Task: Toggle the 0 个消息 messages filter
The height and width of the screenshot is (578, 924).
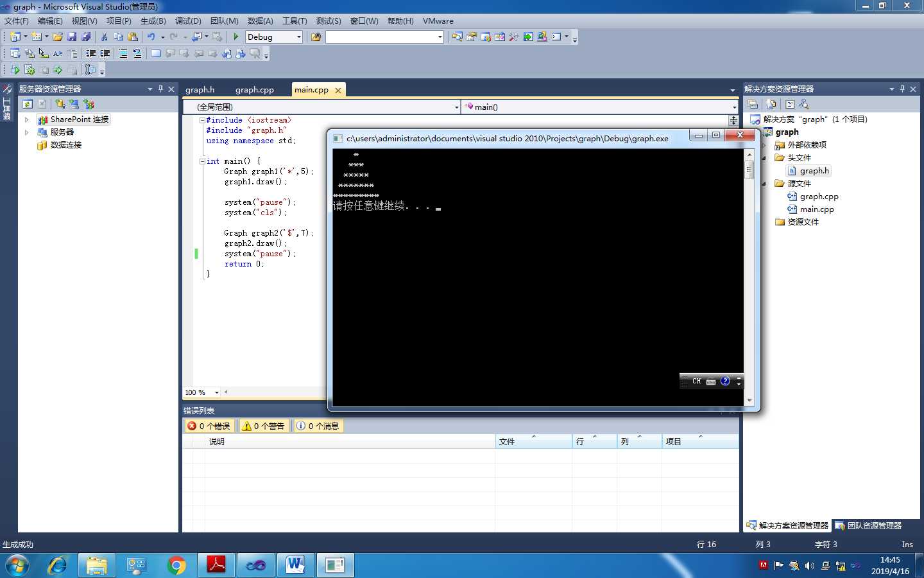Action: coord(318,426)
